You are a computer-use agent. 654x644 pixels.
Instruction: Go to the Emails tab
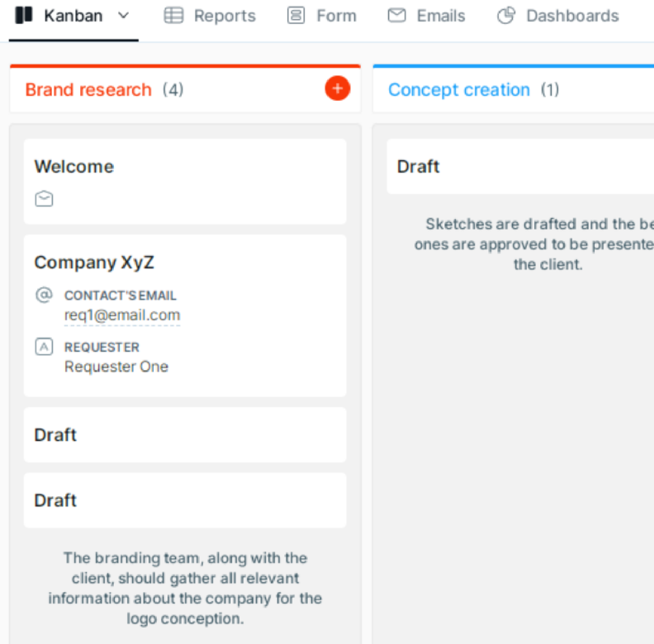point(426,16)
